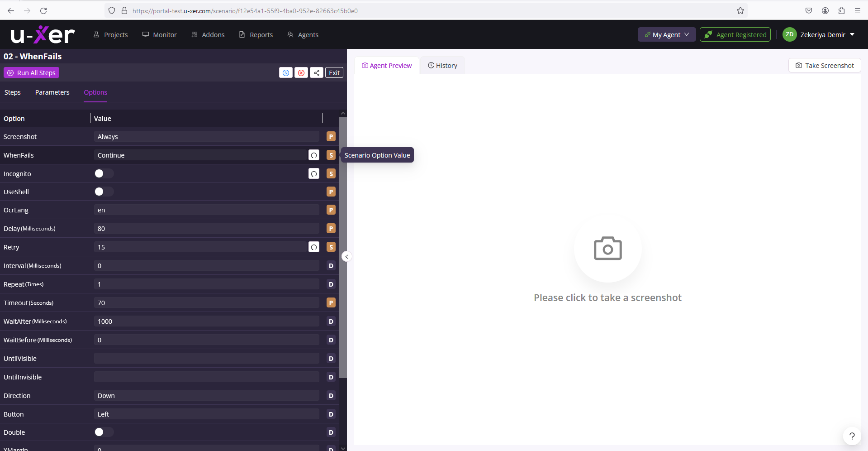The image size is (868, 451).
Task: Collapse the left panel with arrow handle
Action: point(347,257)
